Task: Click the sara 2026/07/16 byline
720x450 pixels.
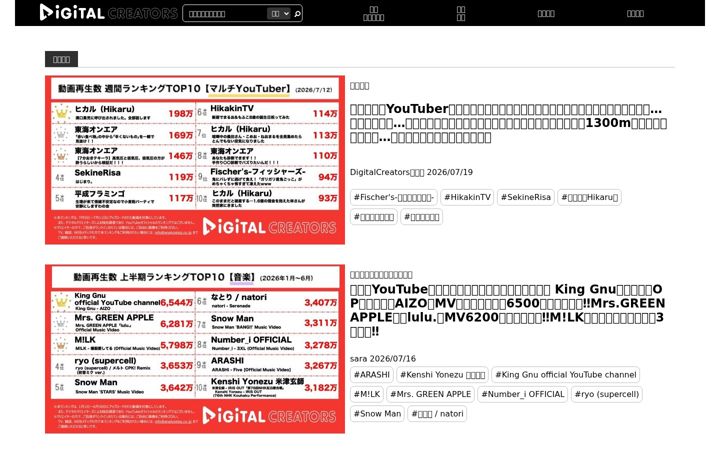Action: tap(383, 359)
